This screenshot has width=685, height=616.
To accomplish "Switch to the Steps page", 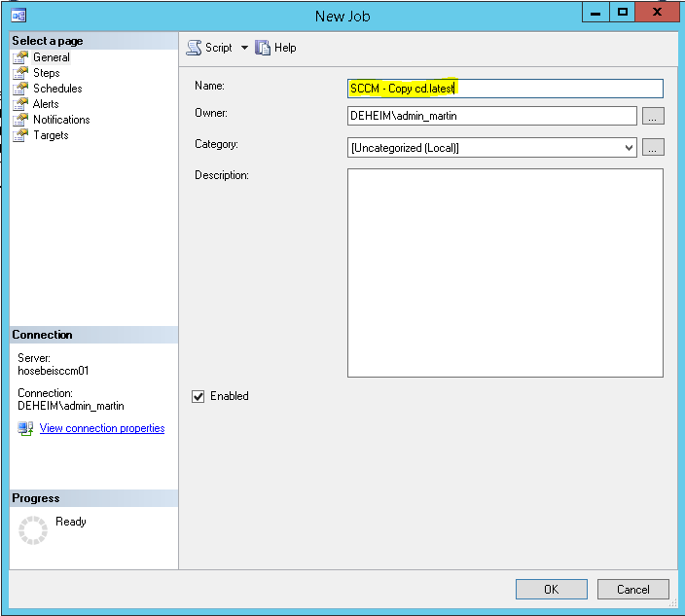I will 47,73.
